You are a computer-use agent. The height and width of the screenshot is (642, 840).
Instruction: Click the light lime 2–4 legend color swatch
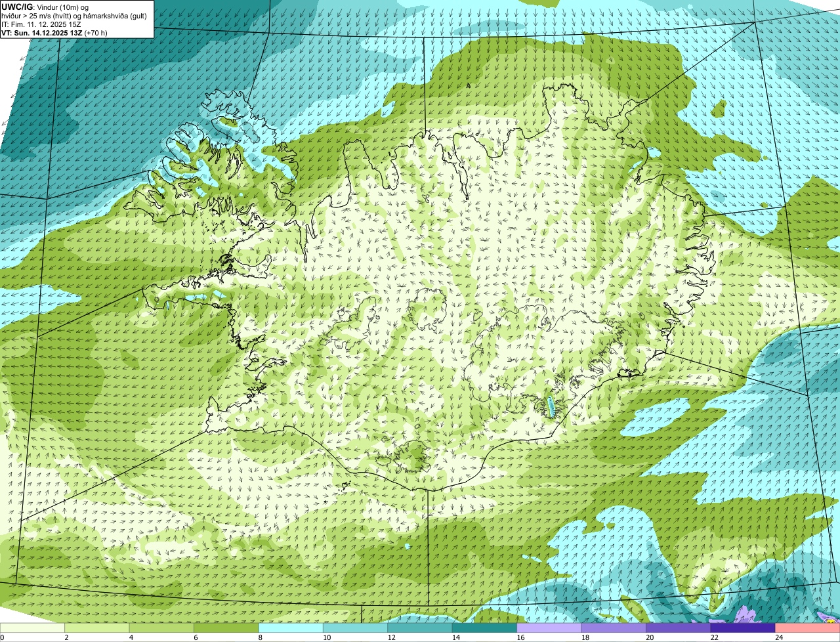click(98, 628)
